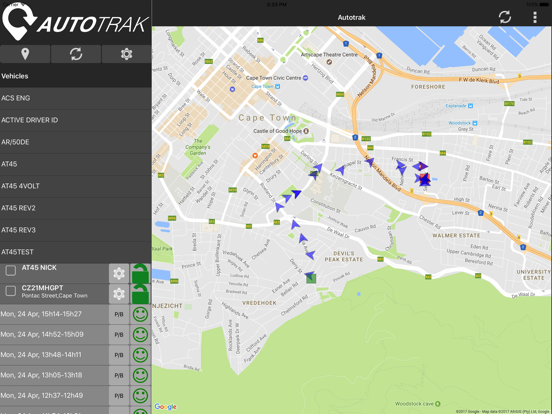Open the three-dot overflow menu
Viewport: 552px width, 414px height.
(535, 17)
